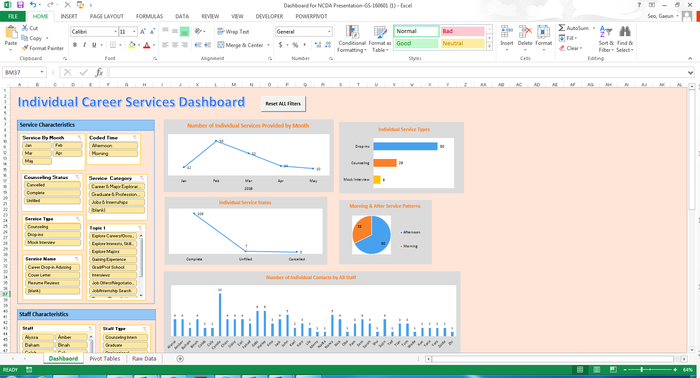Select the Alyssa staff slicer button

pos(38,337)
